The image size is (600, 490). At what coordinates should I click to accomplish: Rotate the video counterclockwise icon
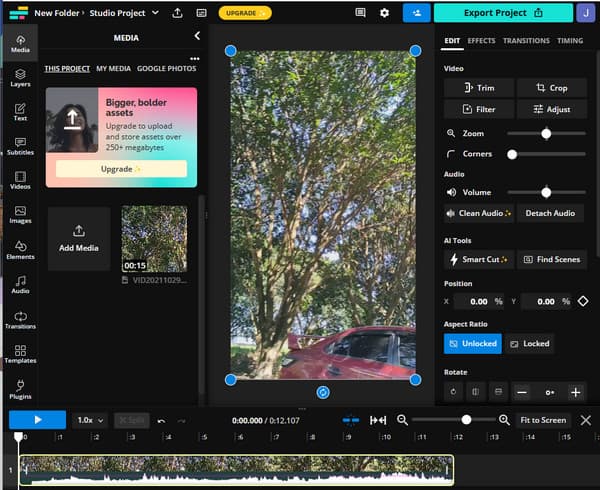tap(453, 392)
